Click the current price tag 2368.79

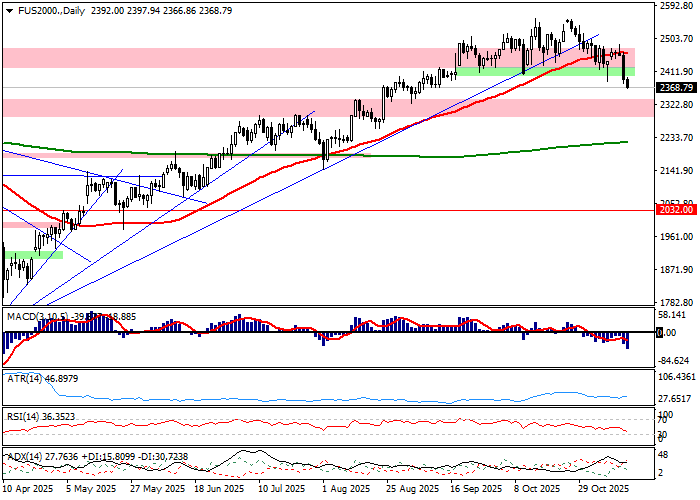(676, 88)
